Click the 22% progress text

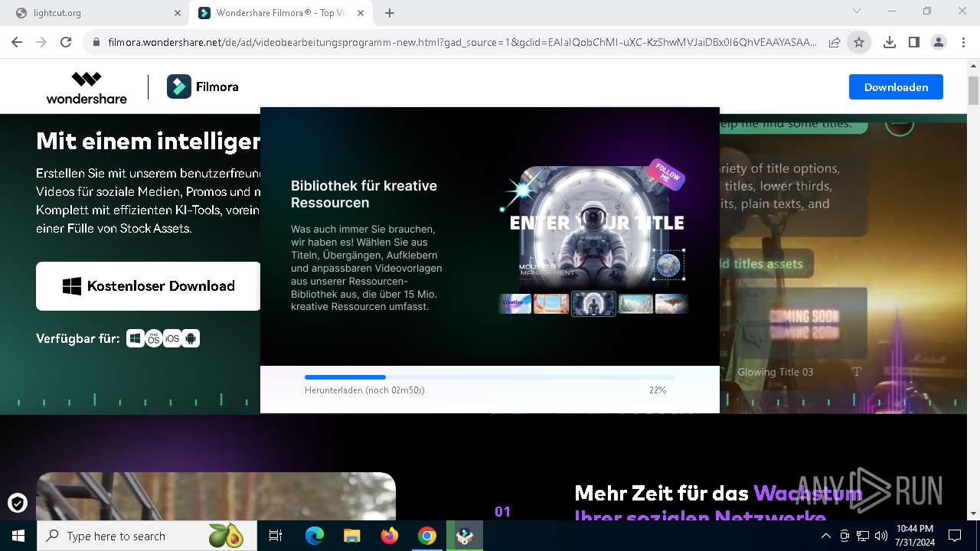point(658,390)
